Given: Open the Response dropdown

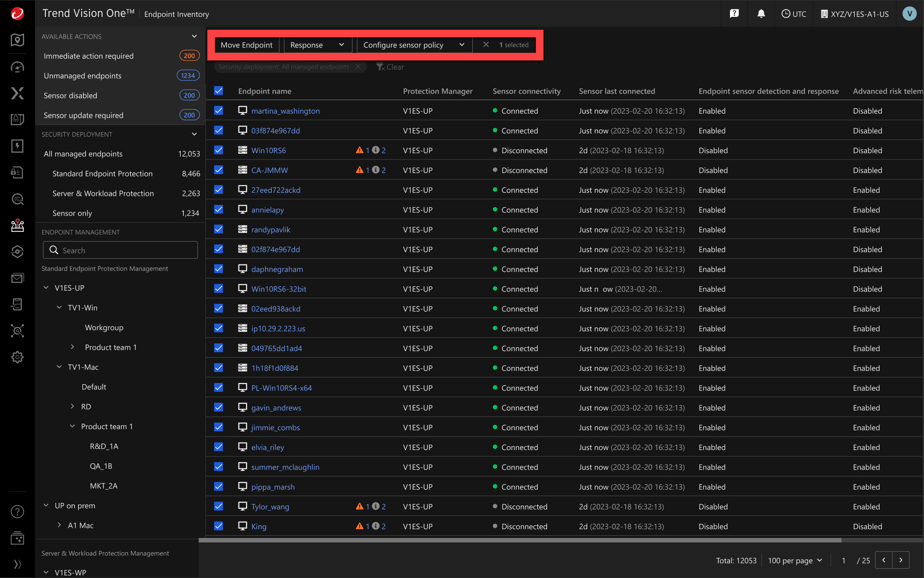Looking at the screenshot, I should point(317,45).
